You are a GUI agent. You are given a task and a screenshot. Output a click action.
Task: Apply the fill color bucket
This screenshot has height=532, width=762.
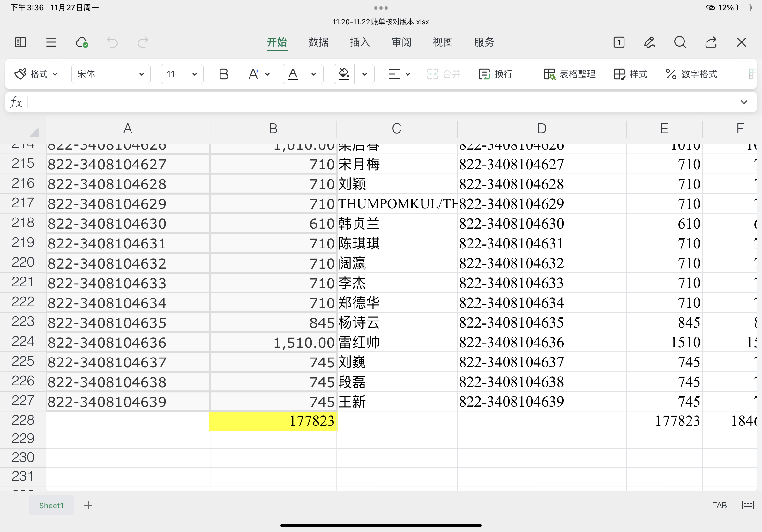point(344,74)
